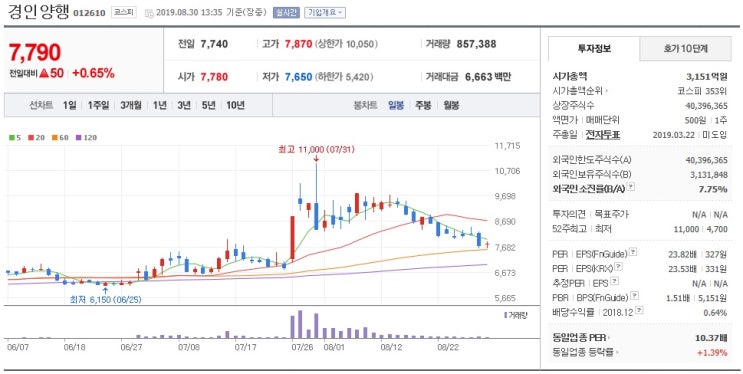Show the 1주일 line chart
Image resolution: width=743 pixels, height=374 pixels.
click(x=98, y=105)
